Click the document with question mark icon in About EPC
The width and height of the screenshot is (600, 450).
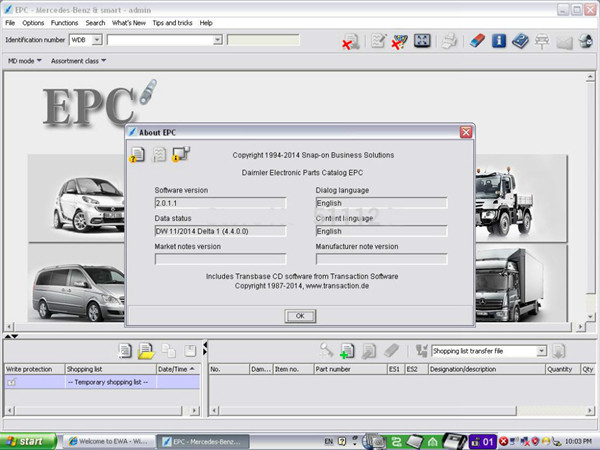[137, 155]
